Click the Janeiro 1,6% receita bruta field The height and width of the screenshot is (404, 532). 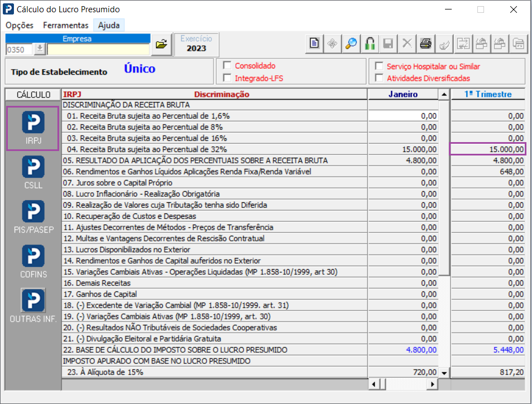(403, 116)
